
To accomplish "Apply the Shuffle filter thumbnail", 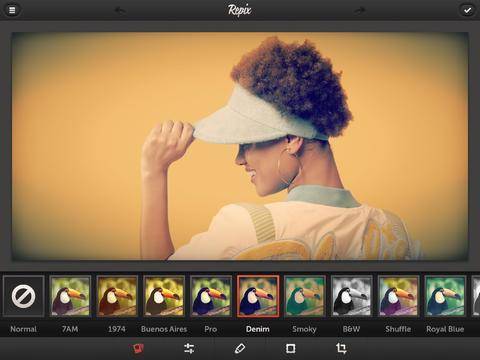I will pos(398,296).
